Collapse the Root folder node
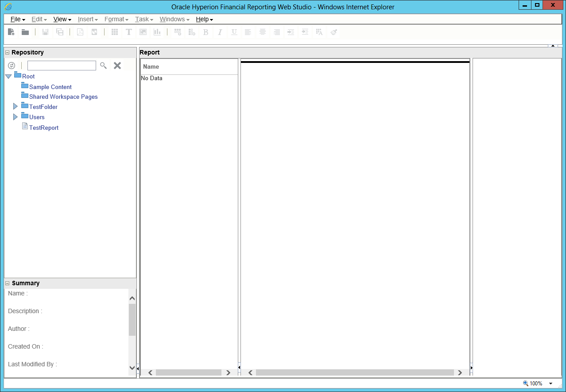The width and height of the screenshot is (566, 392). coord(8,77)
